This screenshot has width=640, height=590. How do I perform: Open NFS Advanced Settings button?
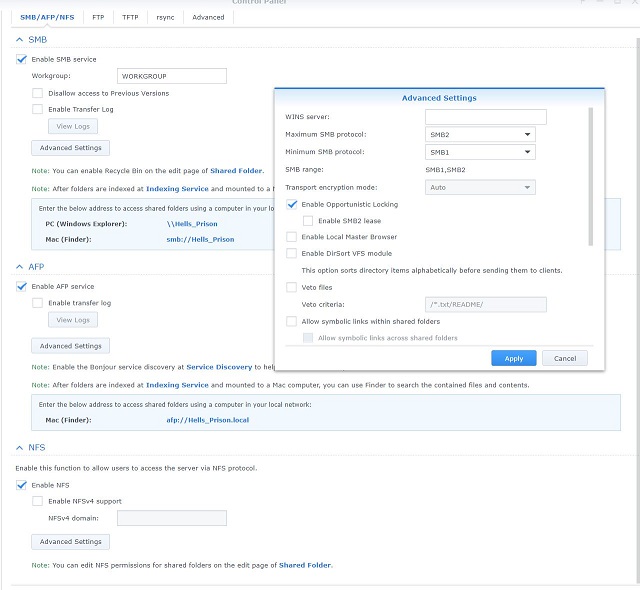(70, 542)
